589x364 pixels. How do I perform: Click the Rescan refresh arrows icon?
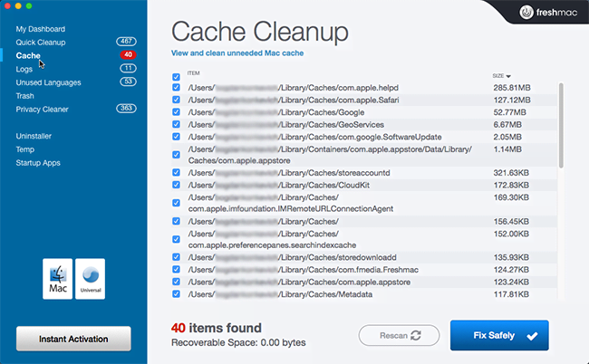coord(416,336)
